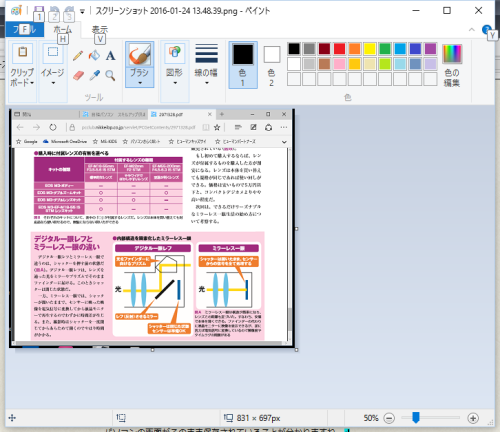Click the image size icon in status bar
Viewport: 500px width, 432px height.
pos(229,418)
